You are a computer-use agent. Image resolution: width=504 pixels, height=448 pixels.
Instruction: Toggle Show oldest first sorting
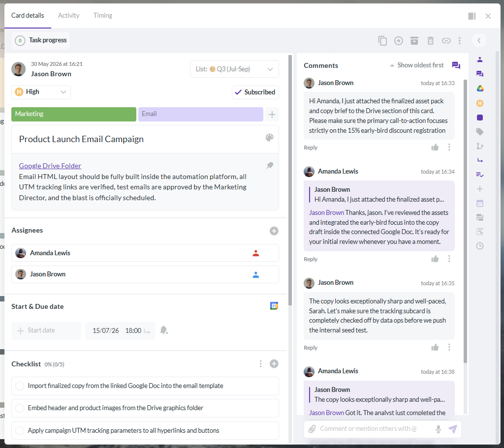(x=417, y=65)
